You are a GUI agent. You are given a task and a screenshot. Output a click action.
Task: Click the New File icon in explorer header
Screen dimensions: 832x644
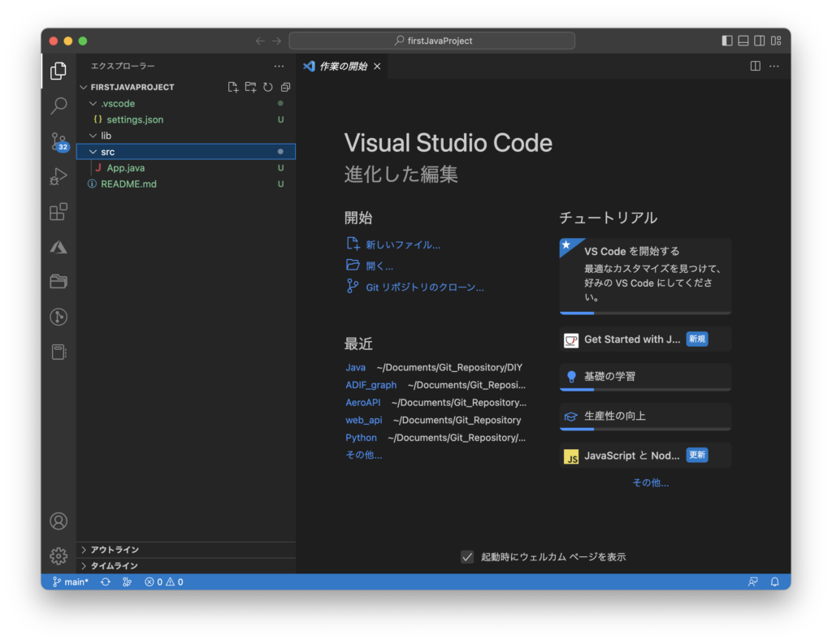233,87
